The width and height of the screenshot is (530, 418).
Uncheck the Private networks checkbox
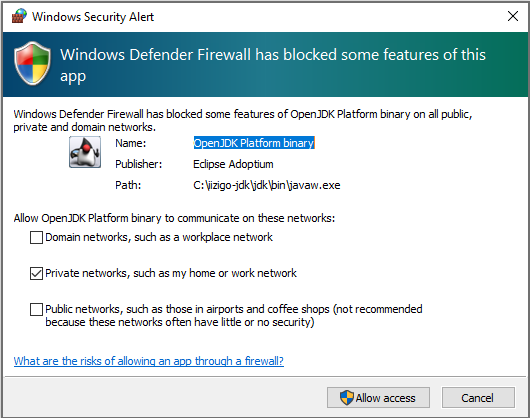coord(36,273)
